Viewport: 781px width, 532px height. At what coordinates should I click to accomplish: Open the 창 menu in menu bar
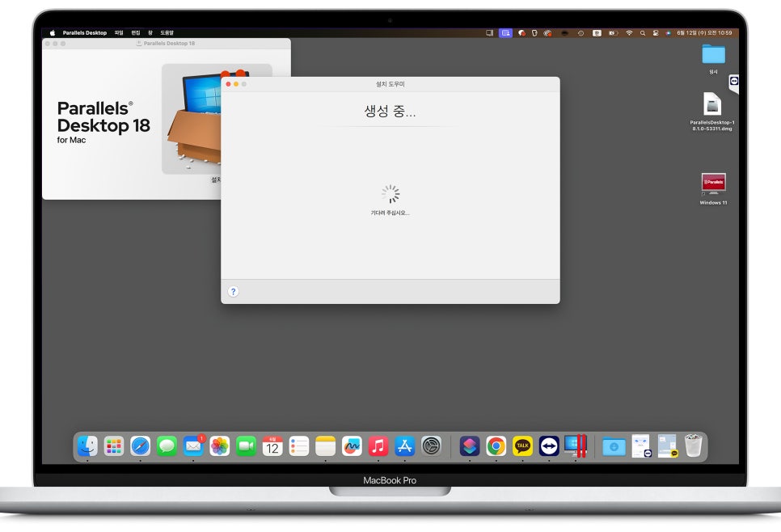(150, 33)
